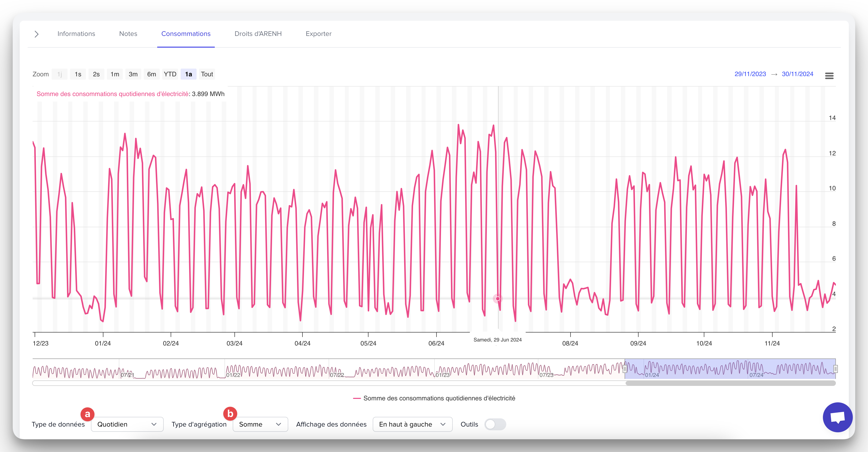Open the Notes tab
Screen dimensions: 868x452
point(128,34)
